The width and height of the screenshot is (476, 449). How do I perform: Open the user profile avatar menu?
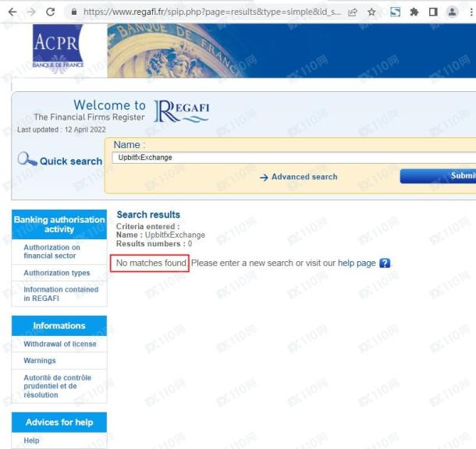coord(452,12)
